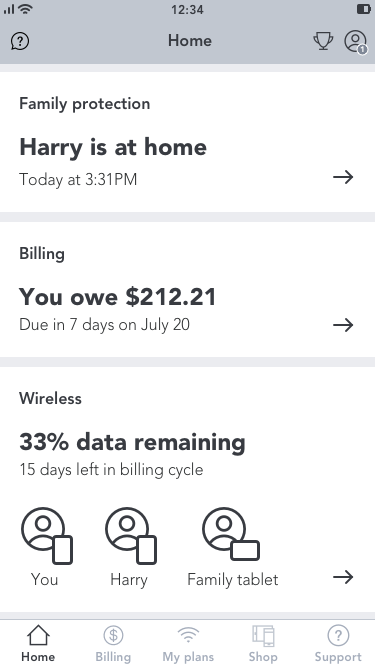The height and width of the screenshot is (667, 375).
Task: View '33% data remaining' usage
Action: click(132, 442)
